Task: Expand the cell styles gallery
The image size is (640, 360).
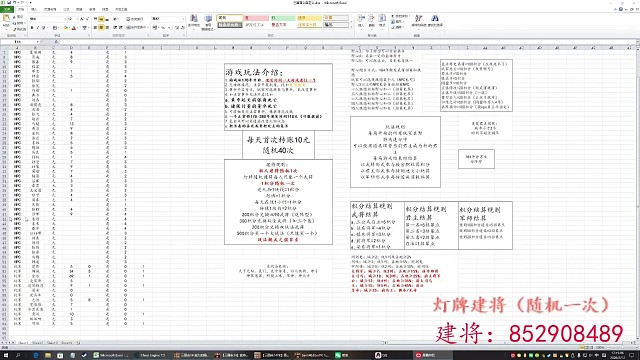Action: pos(351,28)
